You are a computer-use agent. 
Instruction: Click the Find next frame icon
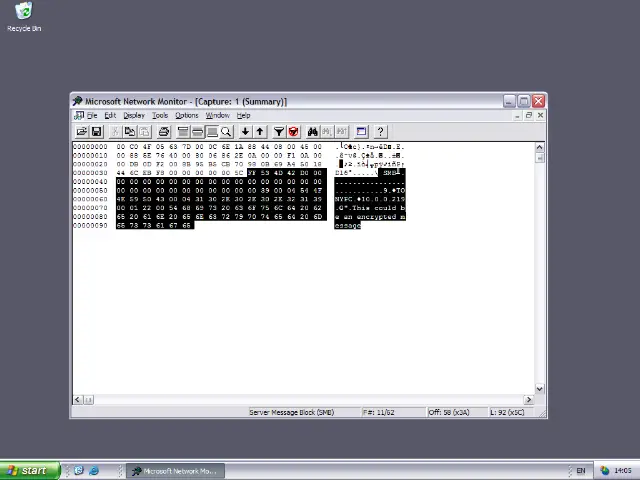pyautogui.click(x=327, y=131)
